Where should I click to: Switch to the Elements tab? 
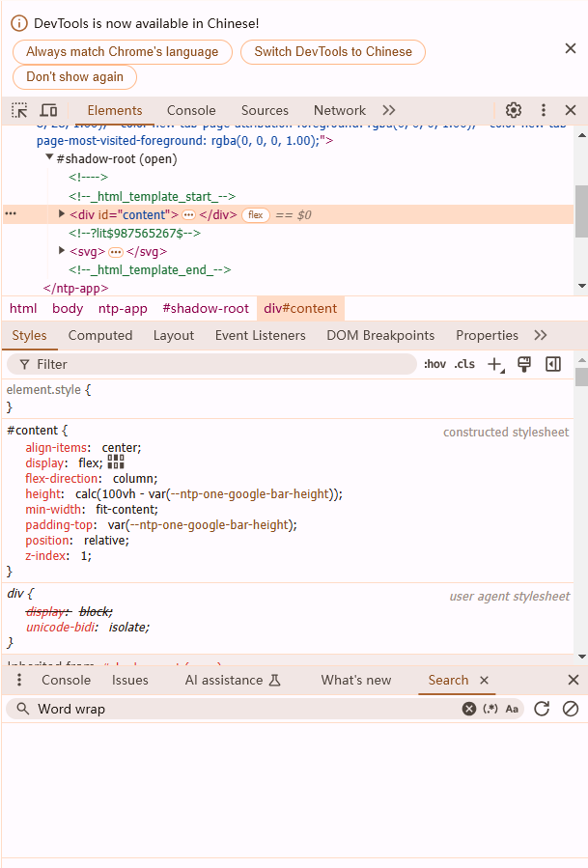pyautogui.click(x=115, y=110)
